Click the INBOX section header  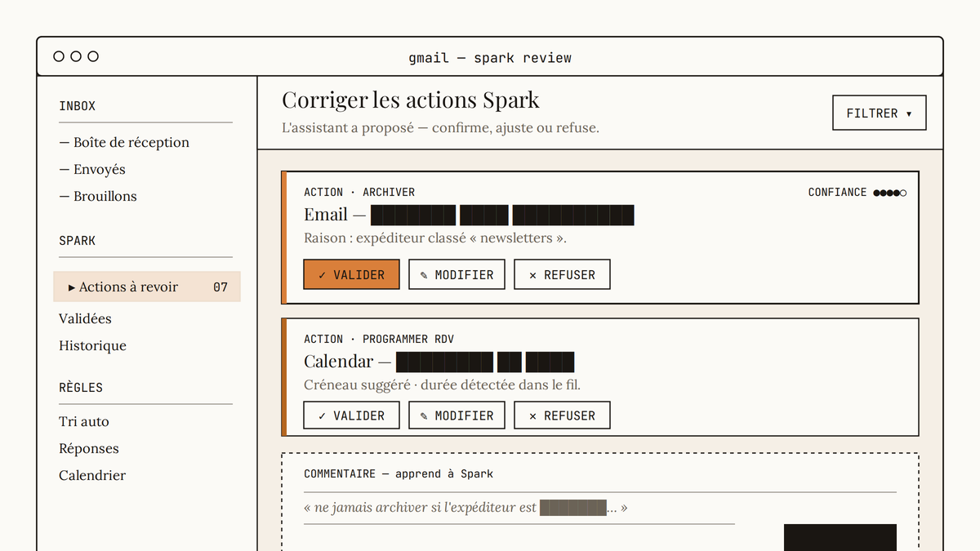78,106
